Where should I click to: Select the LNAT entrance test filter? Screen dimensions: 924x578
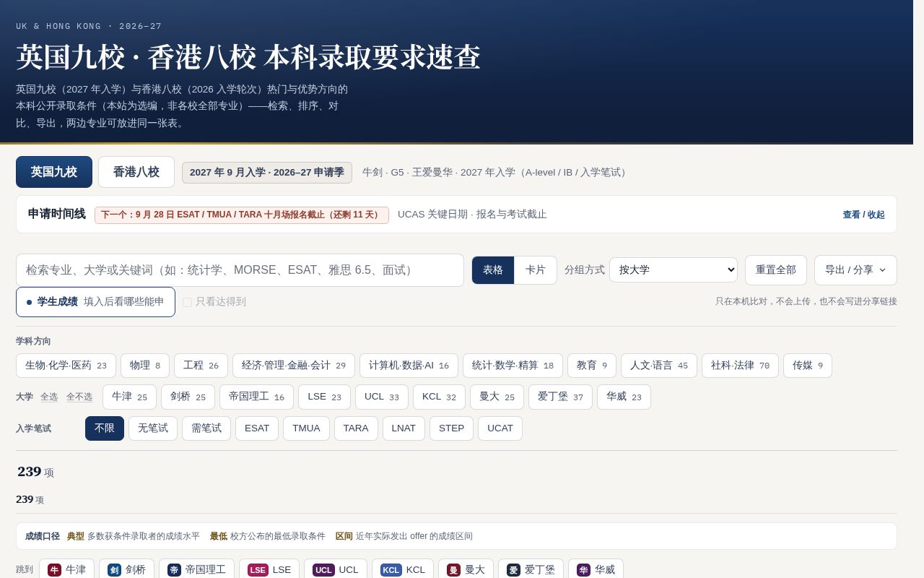click(404, 428)
